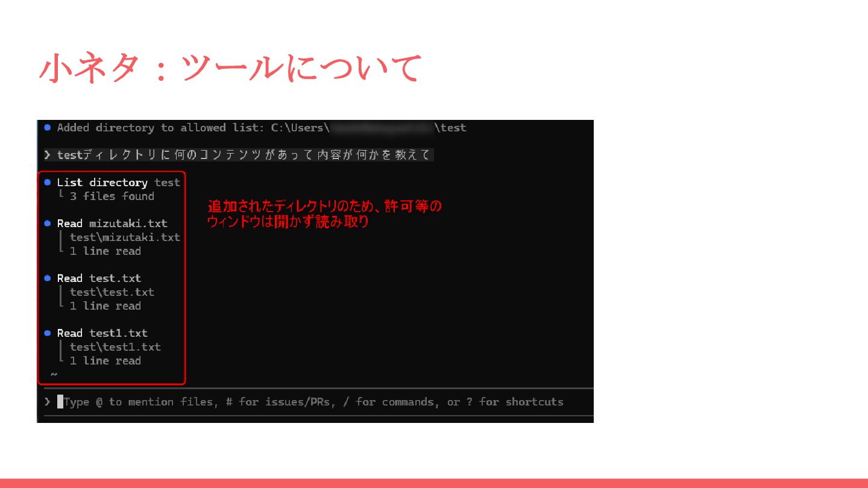Click the chevron before the input placeholder
This screenshot has width=868, height=488.
coord(48,402)
